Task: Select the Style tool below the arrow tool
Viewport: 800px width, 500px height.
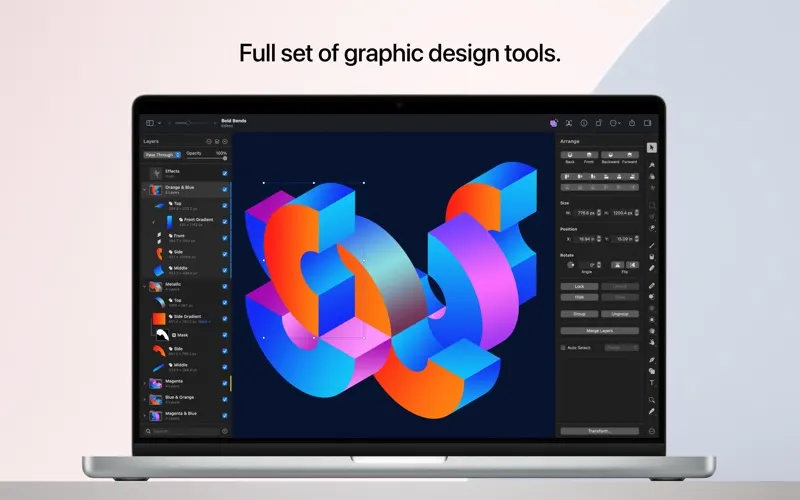Action: (x=652, y=165)
